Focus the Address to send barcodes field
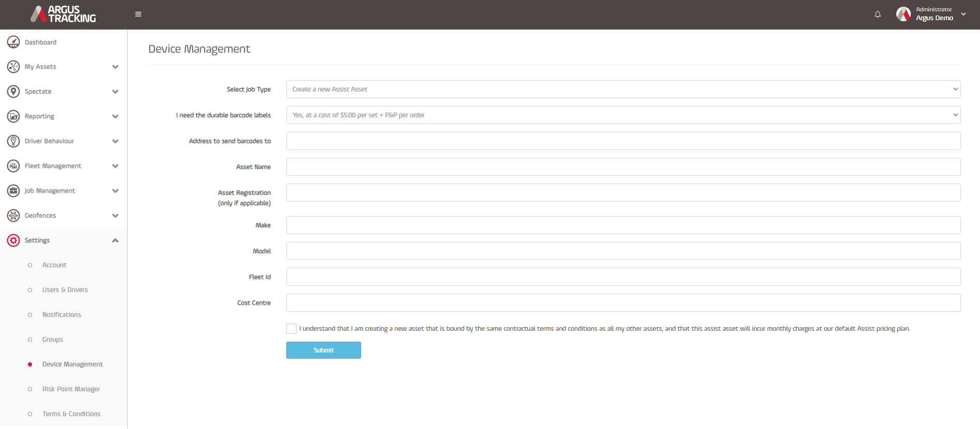Screen dimensions: 980x429 coord(623,141)
